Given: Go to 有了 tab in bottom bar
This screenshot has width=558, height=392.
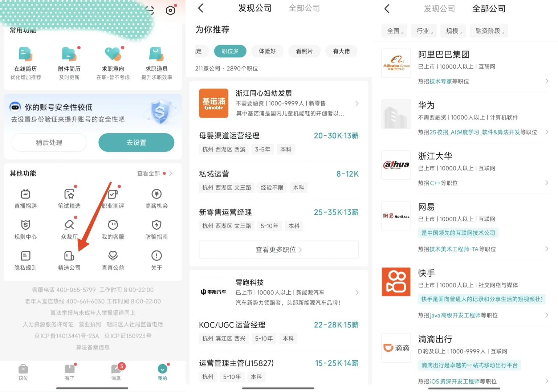Looking at the screenshot, I should point(69,372).
